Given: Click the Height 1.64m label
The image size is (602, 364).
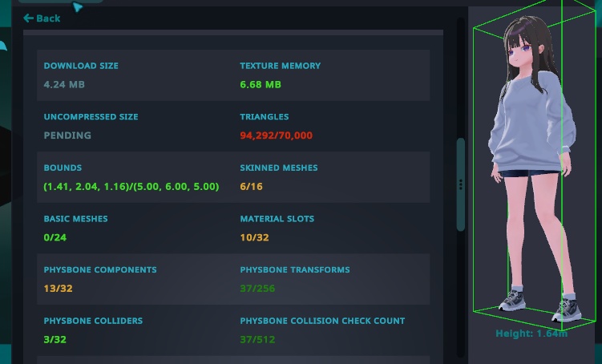Looking at the screenshot, I should click(531, 334).
